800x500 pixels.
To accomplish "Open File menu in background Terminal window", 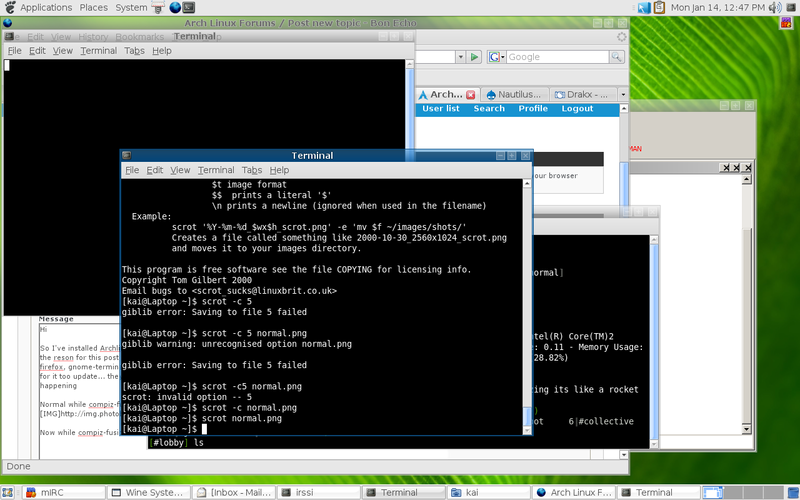I will [14, 51].
